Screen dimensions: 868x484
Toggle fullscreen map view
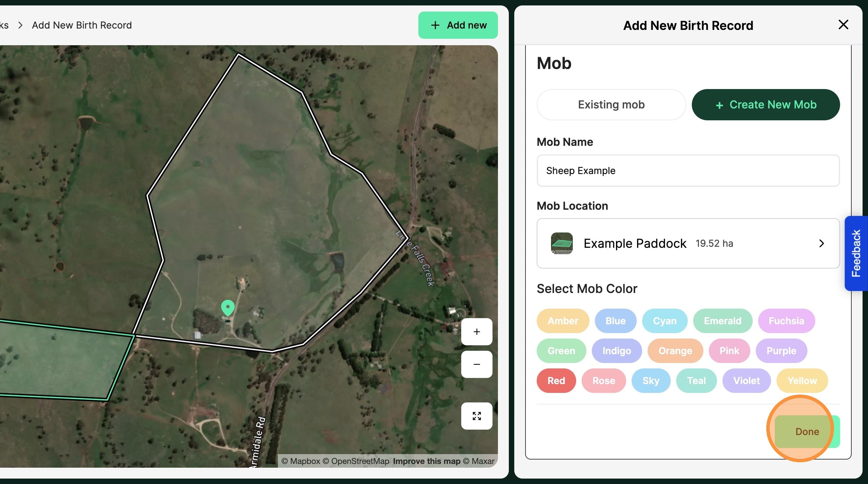point(477,416)
